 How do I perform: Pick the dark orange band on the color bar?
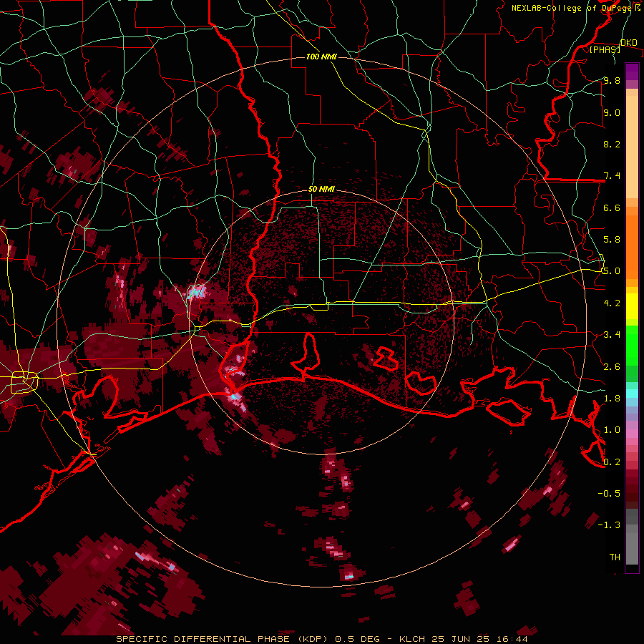click(x=632, y=247)
